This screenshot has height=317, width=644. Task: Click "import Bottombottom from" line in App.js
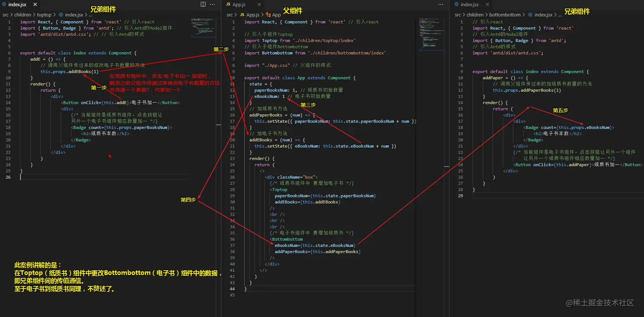coord(315,53)
